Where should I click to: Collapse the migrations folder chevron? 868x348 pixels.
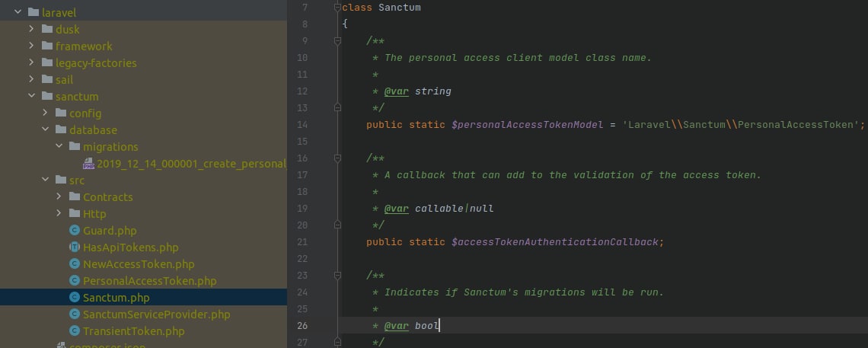click(59, 147)
